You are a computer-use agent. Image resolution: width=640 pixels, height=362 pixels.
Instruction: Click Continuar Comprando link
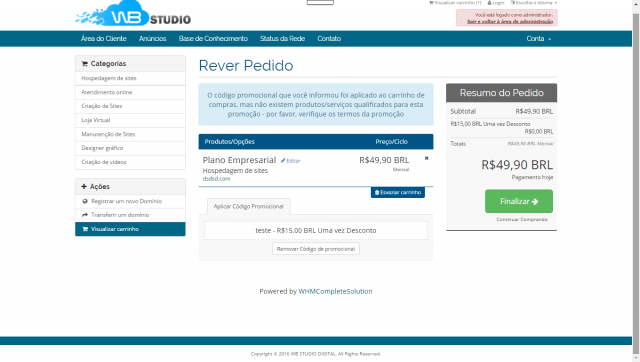coord(522,220)
